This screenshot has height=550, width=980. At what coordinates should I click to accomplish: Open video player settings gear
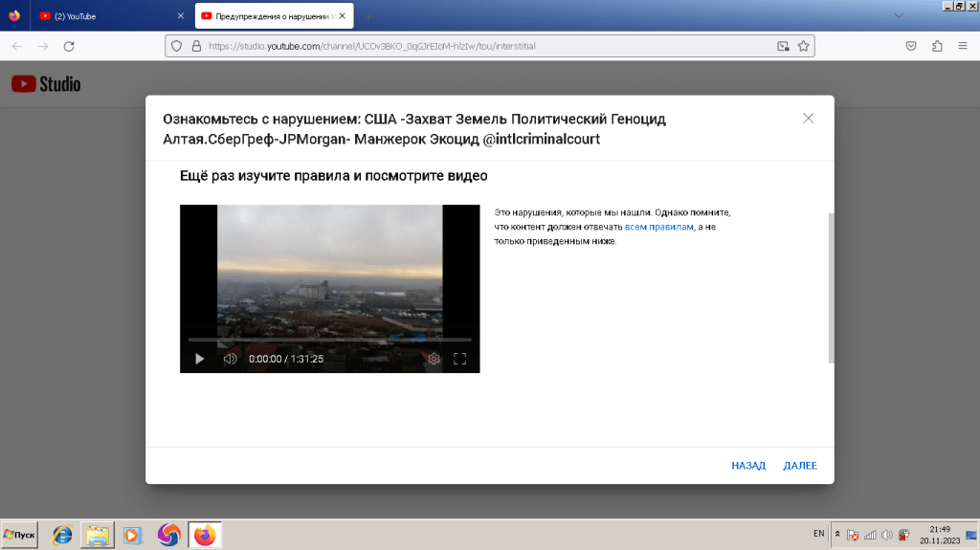point(434,359)
